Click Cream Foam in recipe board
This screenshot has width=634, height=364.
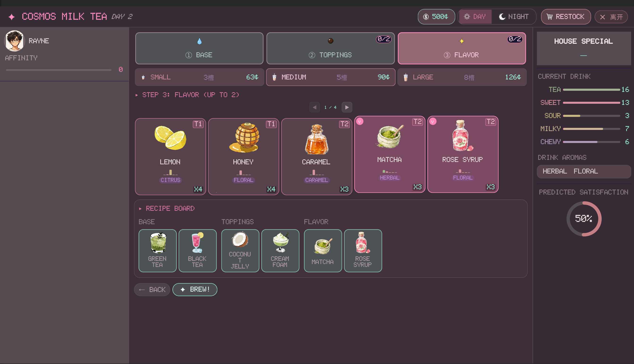280,251
